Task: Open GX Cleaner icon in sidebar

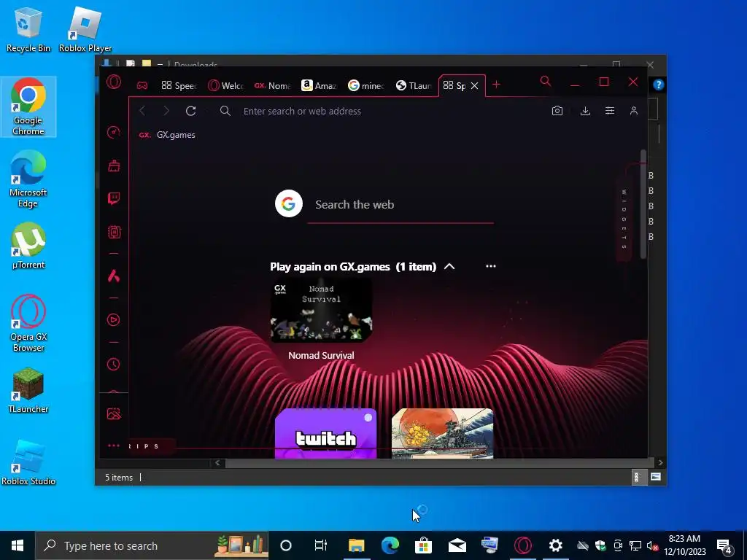Action: pyautogui.click(x=114, y=166)
